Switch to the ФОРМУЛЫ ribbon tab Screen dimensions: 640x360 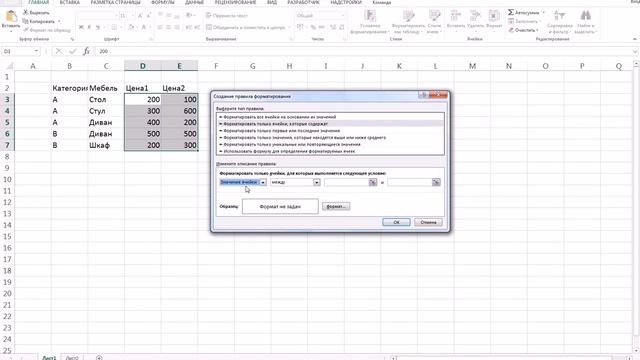162,2
